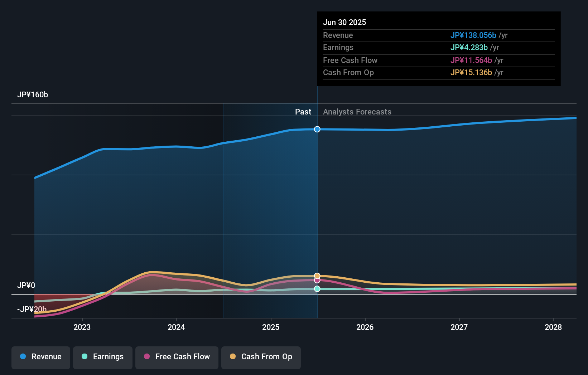Click the Analysts Forecasts section label
588x375 pixels.
357,112
